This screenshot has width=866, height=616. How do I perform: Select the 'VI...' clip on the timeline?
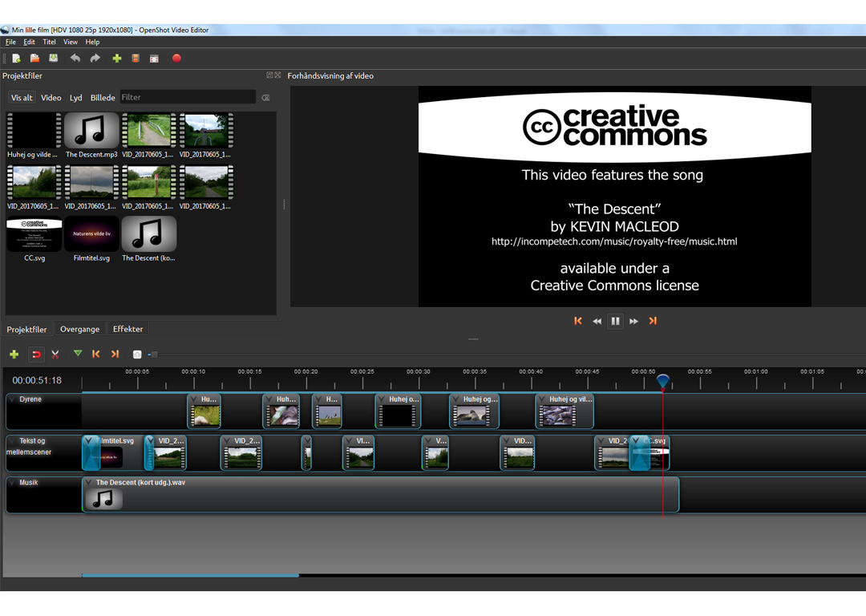(x=358, y=453)
